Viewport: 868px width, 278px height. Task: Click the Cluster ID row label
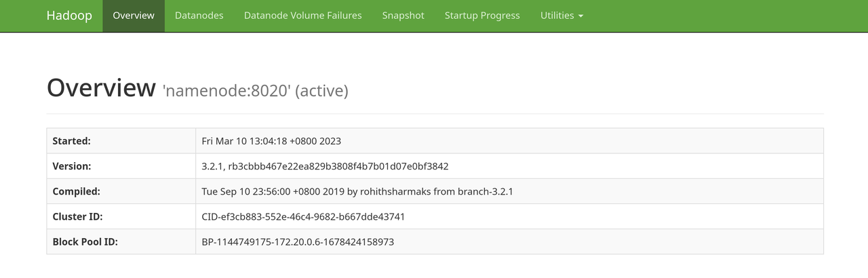point(77,216)
